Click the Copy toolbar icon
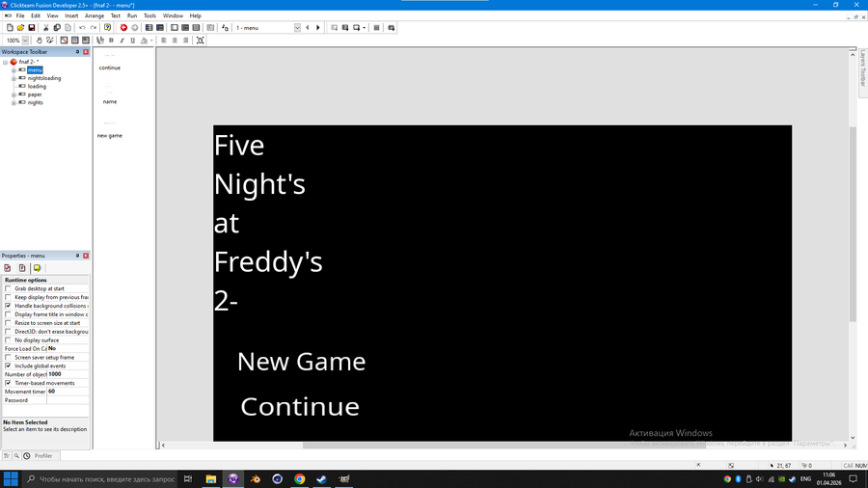This screenshot has height=488, width=868. pyautogui.click(x=57, y=28)
